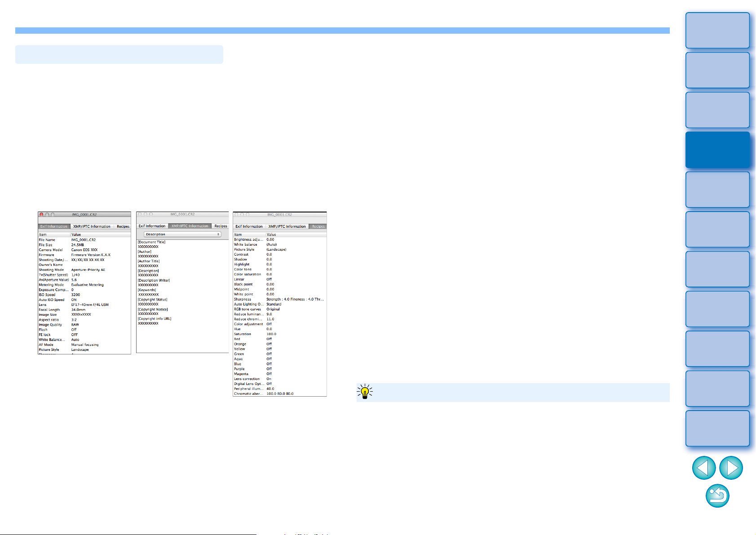Select the Av(Aperture Value) row
This screenshot has width=756, height=535.
[x=84, y=280]
